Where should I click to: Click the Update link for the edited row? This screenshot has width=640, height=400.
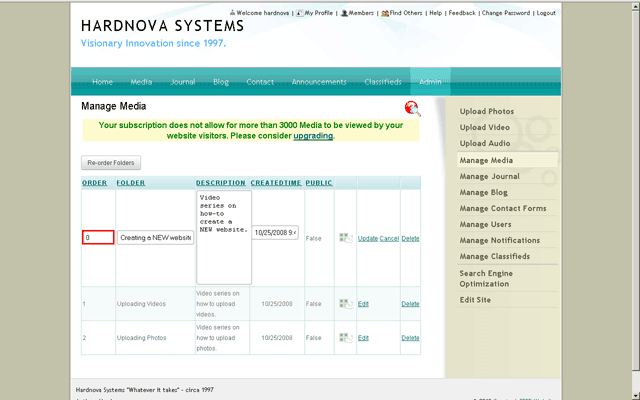(x=367, y=238)
